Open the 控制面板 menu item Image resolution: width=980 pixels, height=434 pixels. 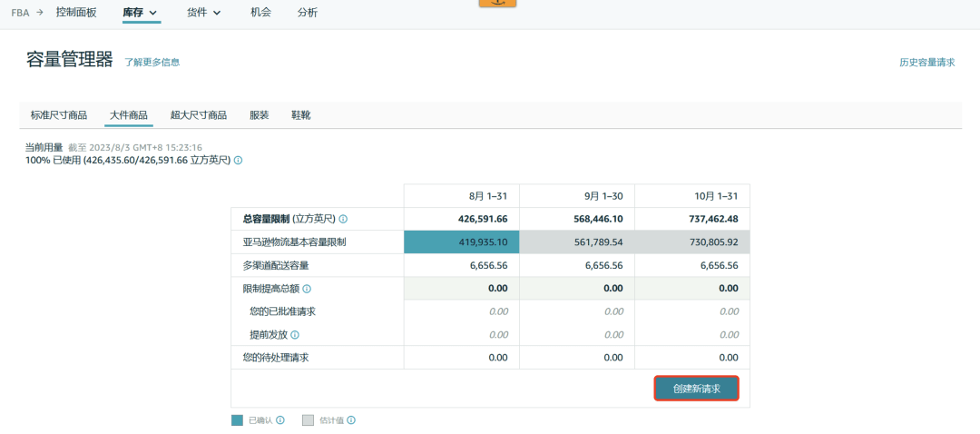pos(76,12)
